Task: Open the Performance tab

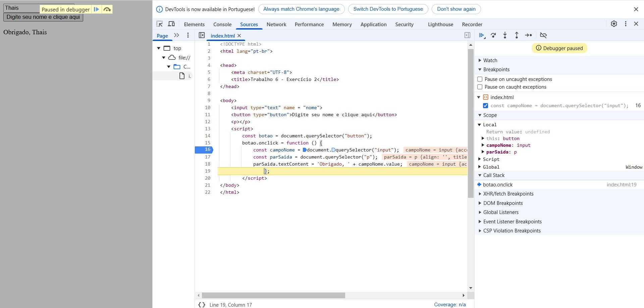Action: coord(309,24)
